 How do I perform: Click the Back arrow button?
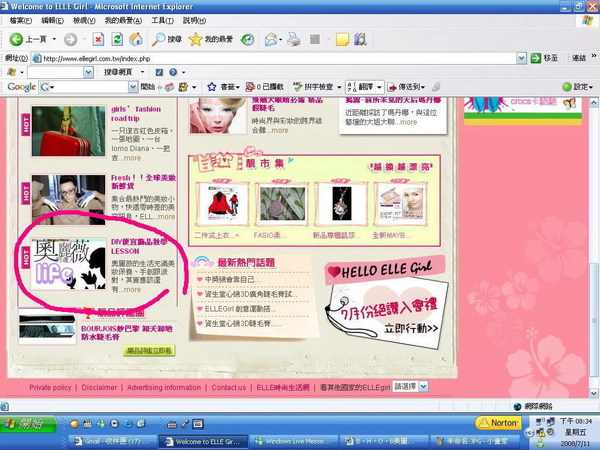(x=16, y=39)
